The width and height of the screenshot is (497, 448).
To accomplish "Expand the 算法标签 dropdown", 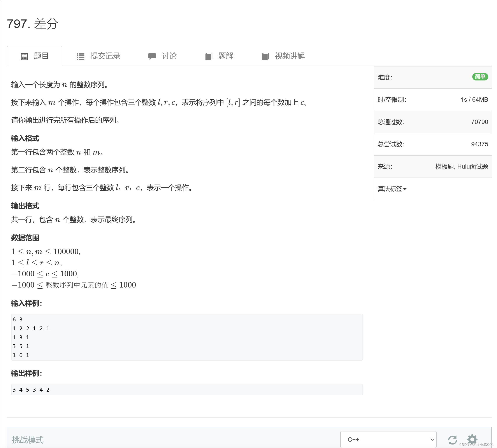I will click(392, 189).
